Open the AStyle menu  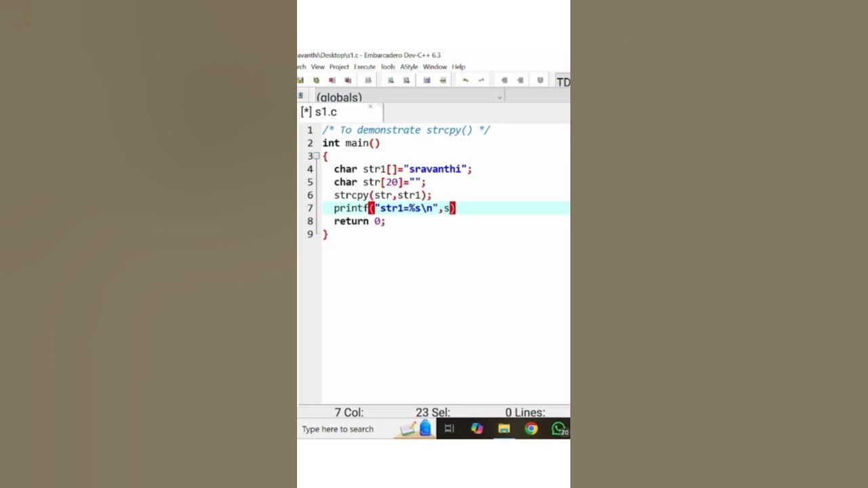[x=409, y=67]
